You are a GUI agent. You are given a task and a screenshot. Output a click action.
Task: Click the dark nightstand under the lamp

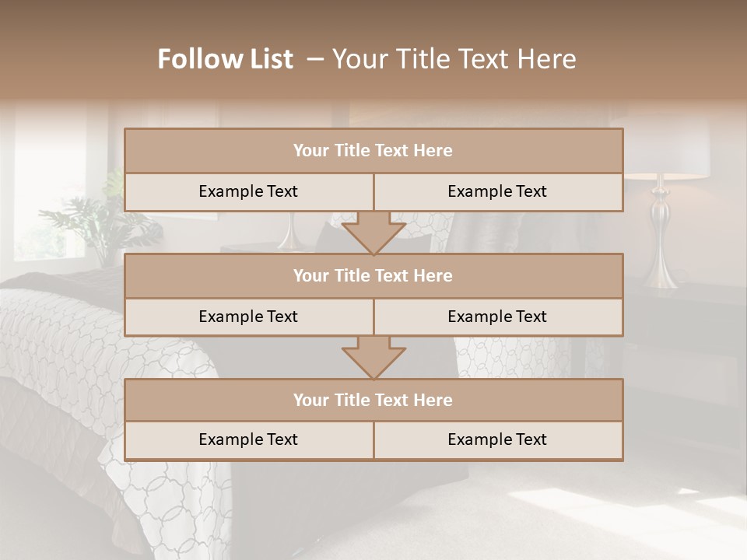(685, 342)
